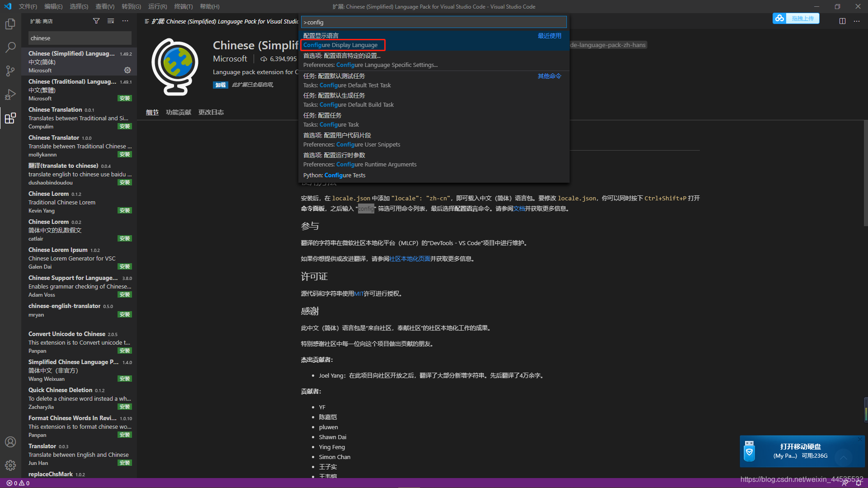This screenshot has width=868, height=488.
Task: Open the 查看(V) menu
Action: click(105, 6)
